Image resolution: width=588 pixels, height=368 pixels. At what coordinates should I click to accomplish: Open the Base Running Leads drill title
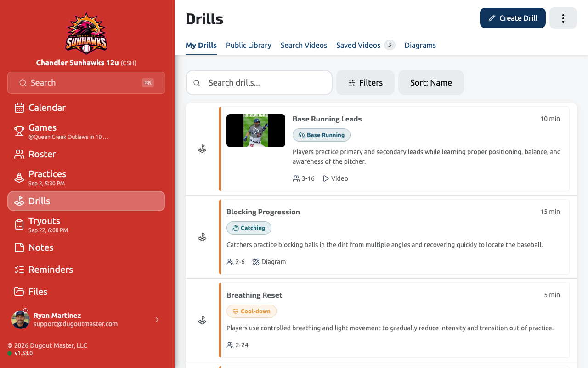[327, 119]
